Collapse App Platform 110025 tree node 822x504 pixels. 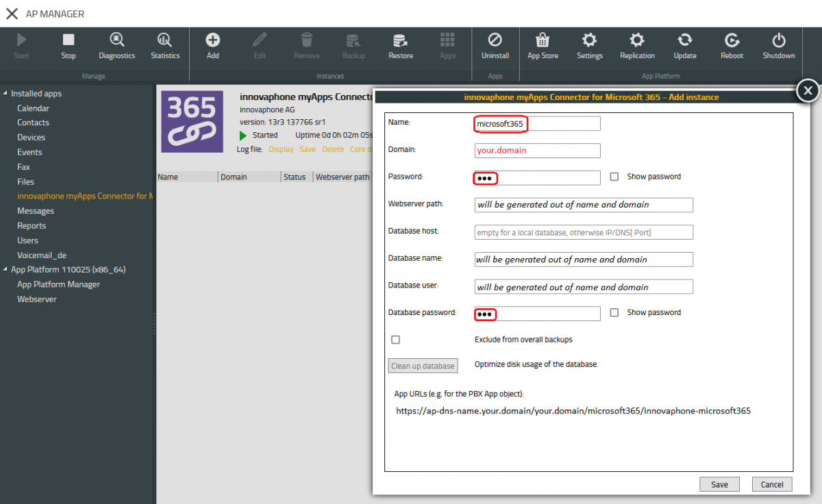6,270
